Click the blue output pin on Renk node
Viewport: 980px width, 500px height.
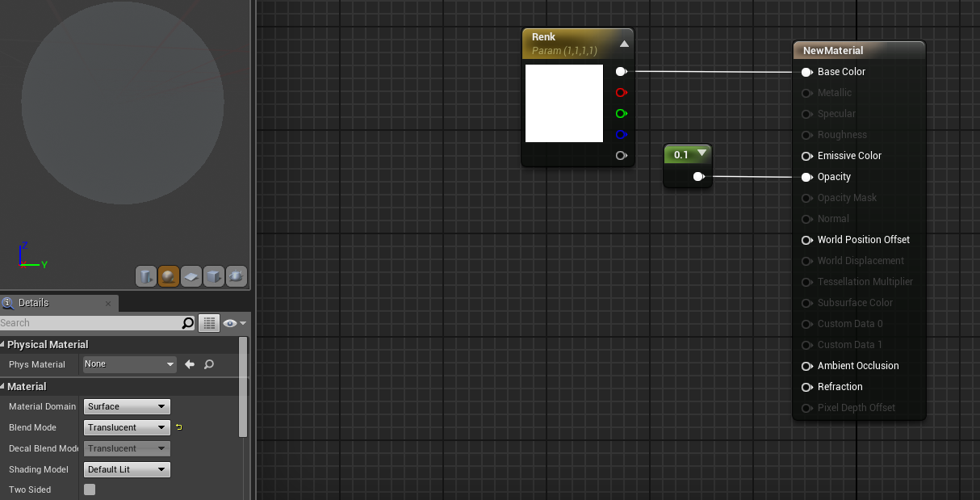(621, 135)
